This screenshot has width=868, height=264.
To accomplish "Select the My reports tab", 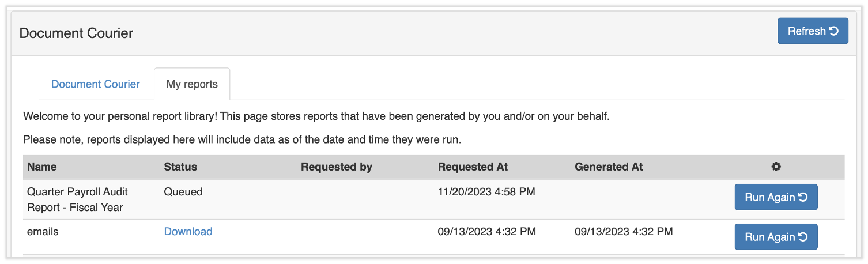I will click(x=192, y=84).
